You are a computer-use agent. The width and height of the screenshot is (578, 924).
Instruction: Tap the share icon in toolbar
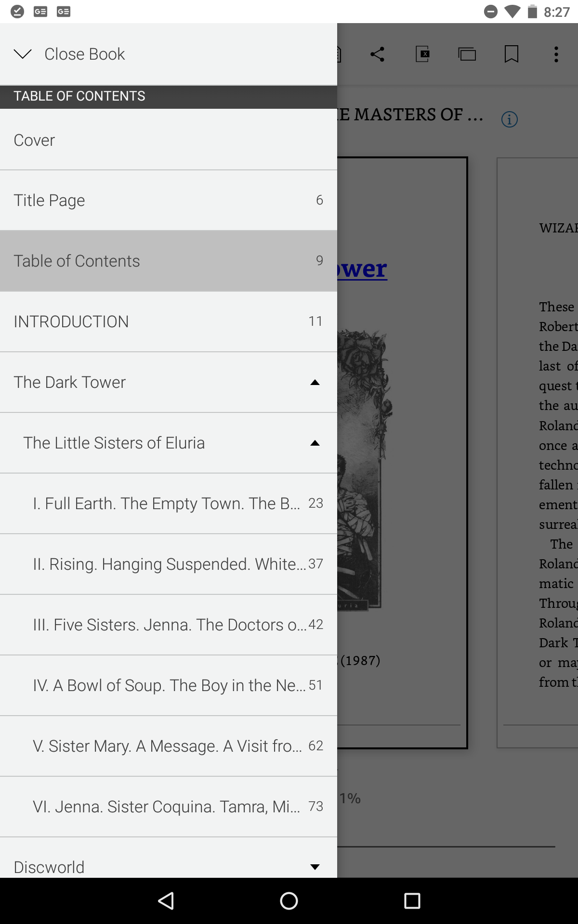point(378,54)
